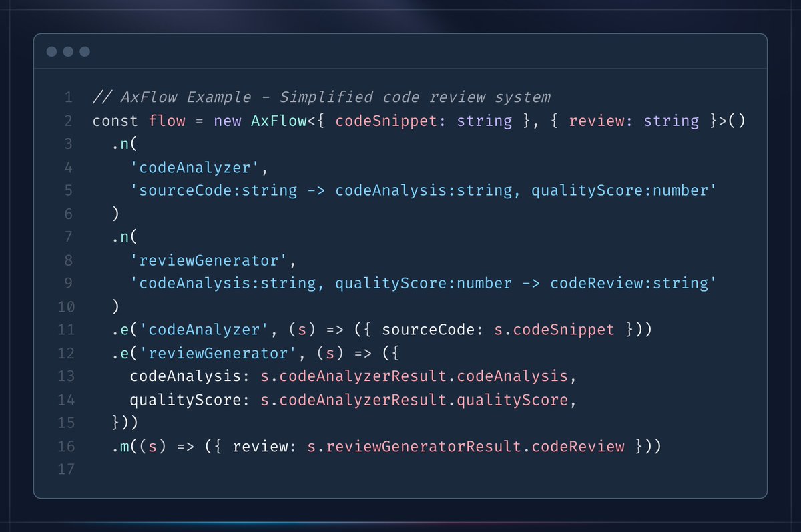Click line number 2 in the gutter
801x532 pixels.
click(x=67, y=121)
